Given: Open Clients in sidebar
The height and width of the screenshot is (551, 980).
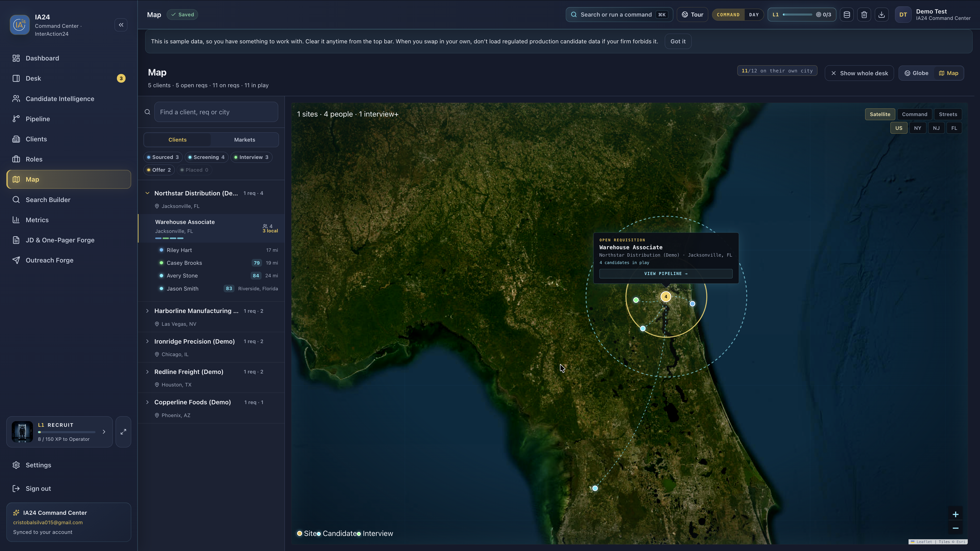Looking at the screenshot, I should 69,139.
